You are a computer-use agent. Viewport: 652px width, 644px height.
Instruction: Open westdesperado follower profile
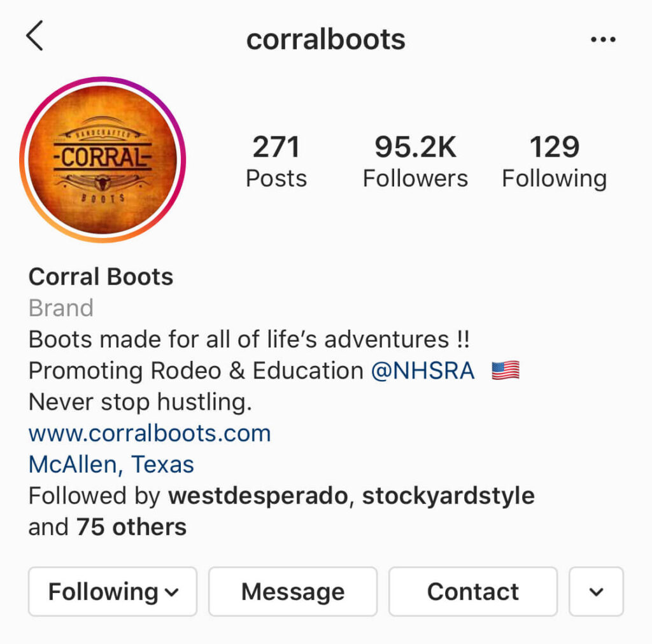click(x=258, y=496)
